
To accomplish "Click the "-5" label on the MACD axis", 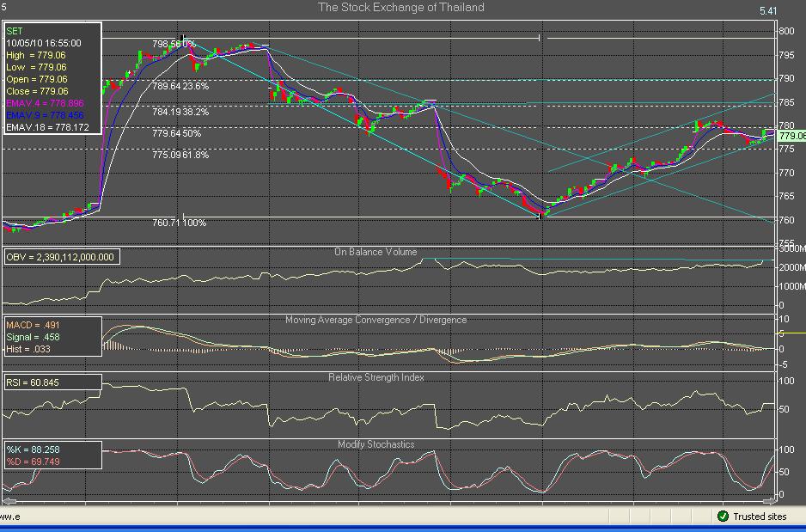I will coord(784,364).
